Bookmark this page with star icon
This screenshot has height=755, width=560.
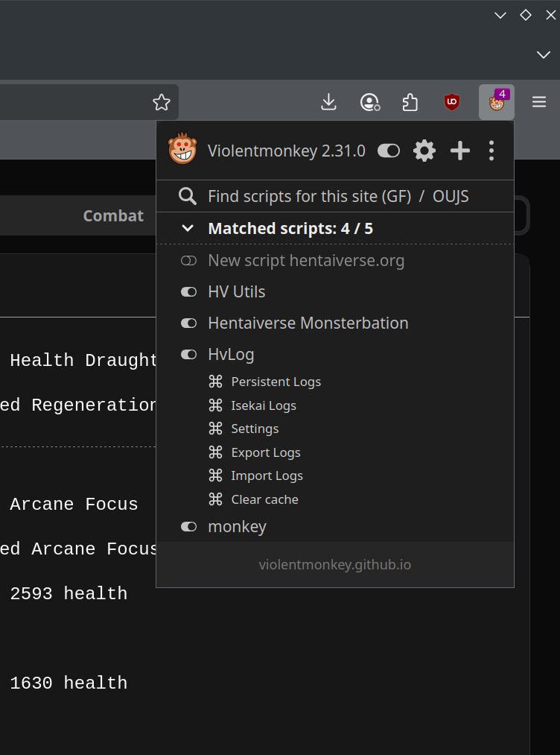pos(161,102)
